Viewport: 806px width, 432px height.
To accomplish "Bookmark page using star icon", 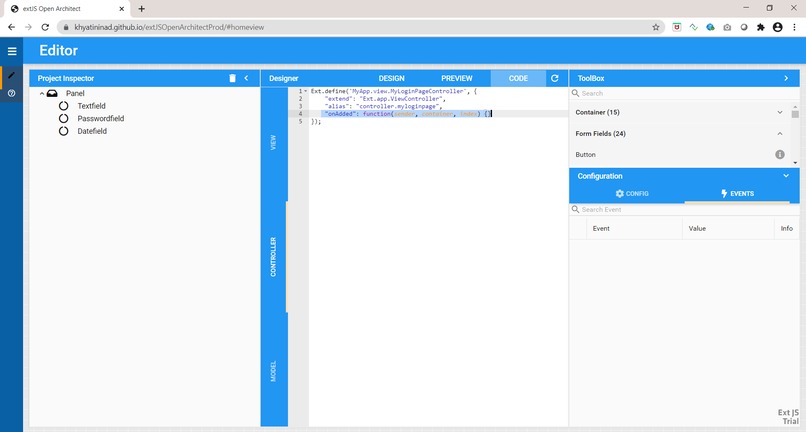I will coord(656,27).
